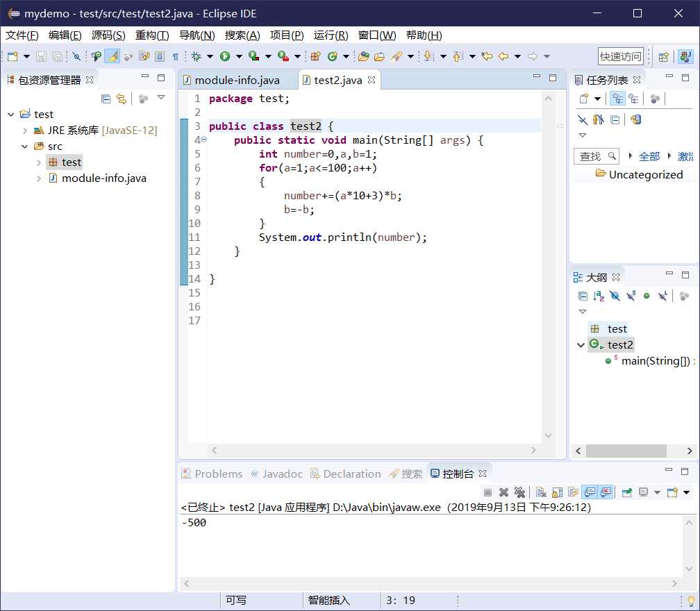Open the Java perspective button

pyautogui.click(x=685, y=57)
